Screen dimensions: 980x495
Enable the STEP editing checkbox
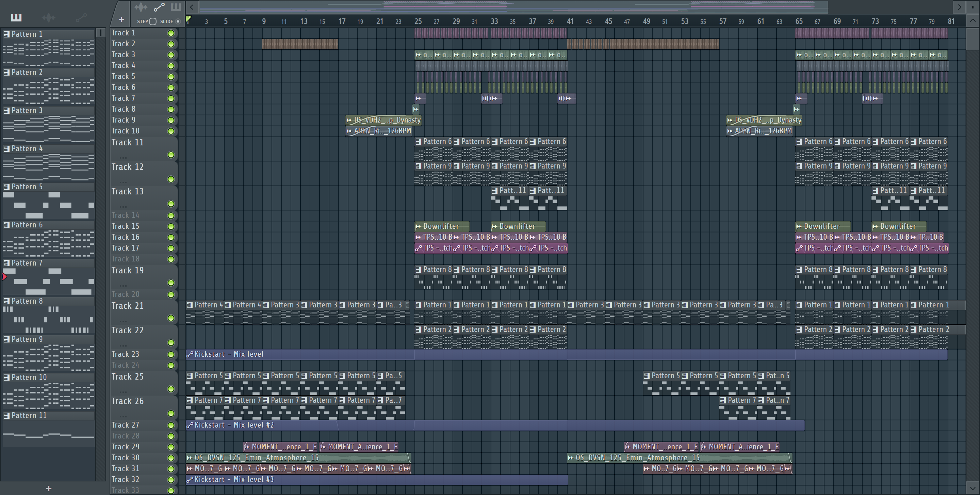coord(152,21)
